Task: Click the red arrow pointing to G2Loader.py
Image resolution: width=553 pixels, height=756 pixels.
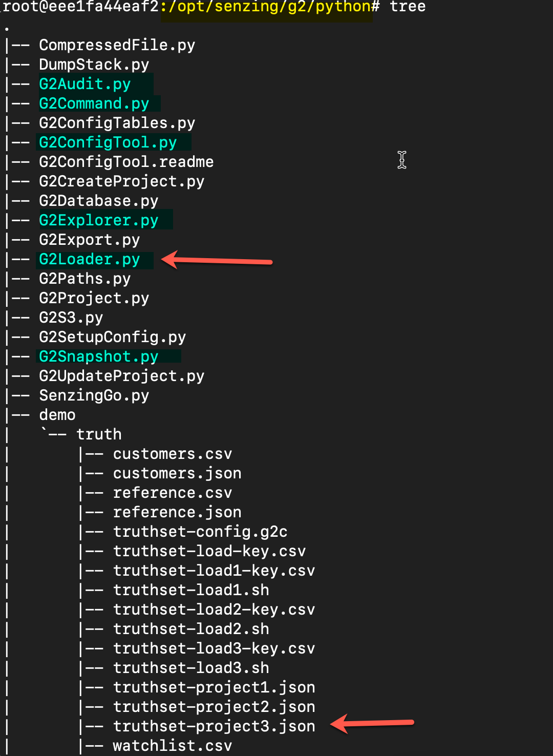Action: [x=217, y=260]
